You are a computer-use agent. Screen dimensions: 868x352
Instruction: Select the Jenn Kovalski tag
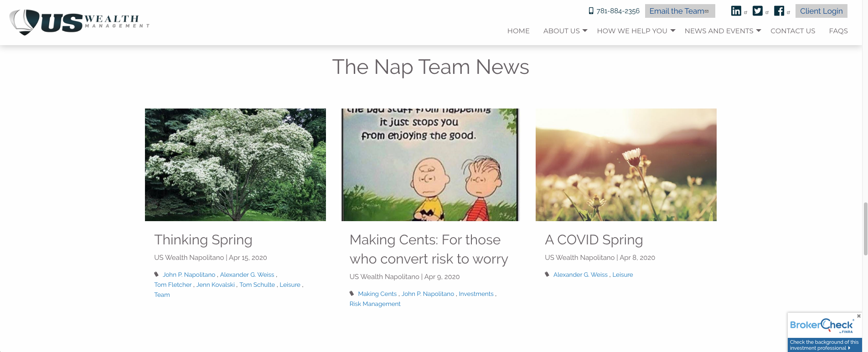click(x=216, y=285)
